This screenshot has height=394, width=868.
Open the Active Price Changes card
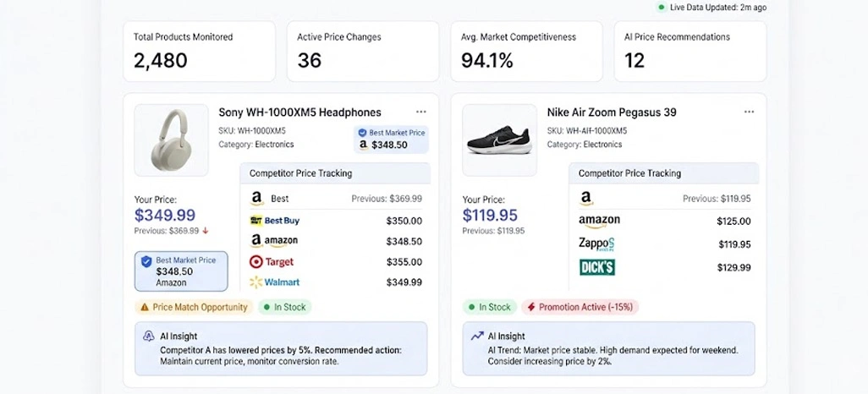point(363,52)
